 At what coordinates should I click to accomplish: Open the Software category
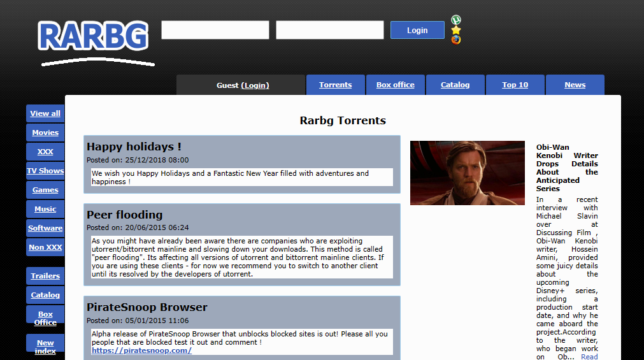[x=45, y=228]
